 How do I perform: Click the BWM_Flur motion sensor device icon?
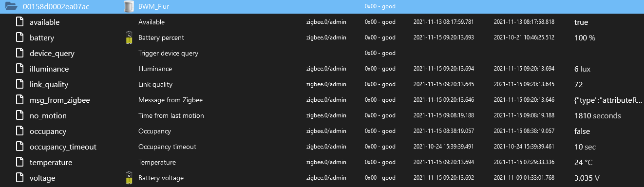[129, 7]
